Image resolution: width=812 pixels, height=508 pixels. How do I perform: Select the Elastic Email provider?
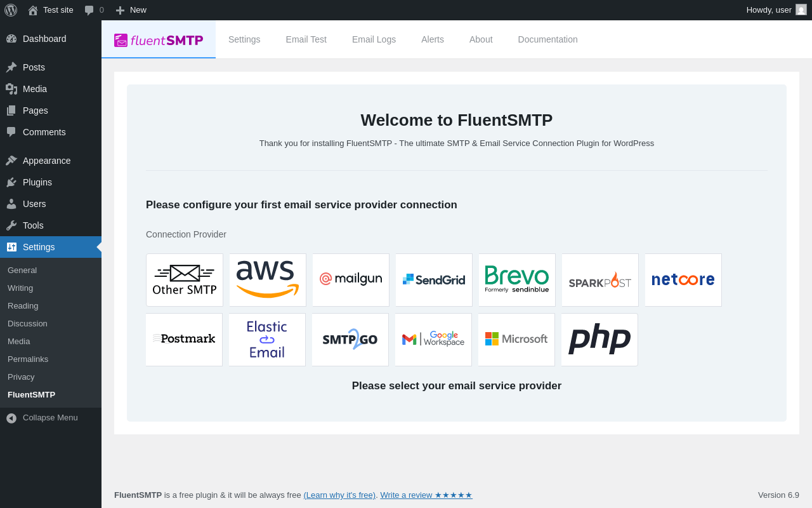[x=267, y=340]
